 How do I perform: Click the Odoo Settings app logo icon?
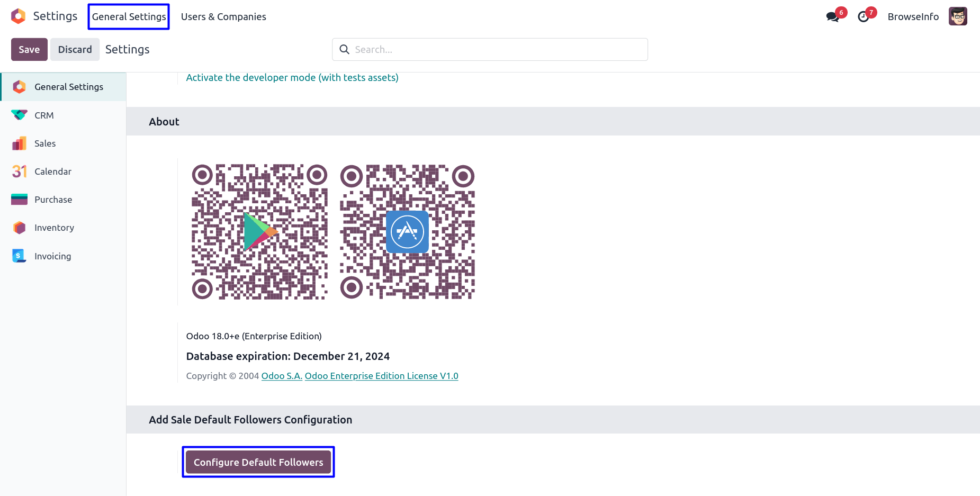[19, 16]
